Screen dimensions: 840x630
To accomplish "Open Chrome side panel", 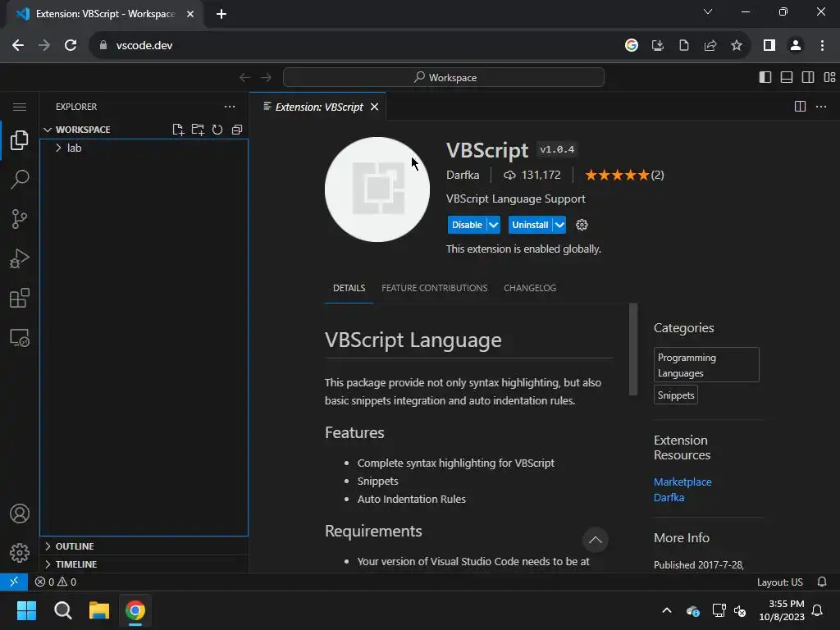I will pyautogui.click(x=769, y=46).
